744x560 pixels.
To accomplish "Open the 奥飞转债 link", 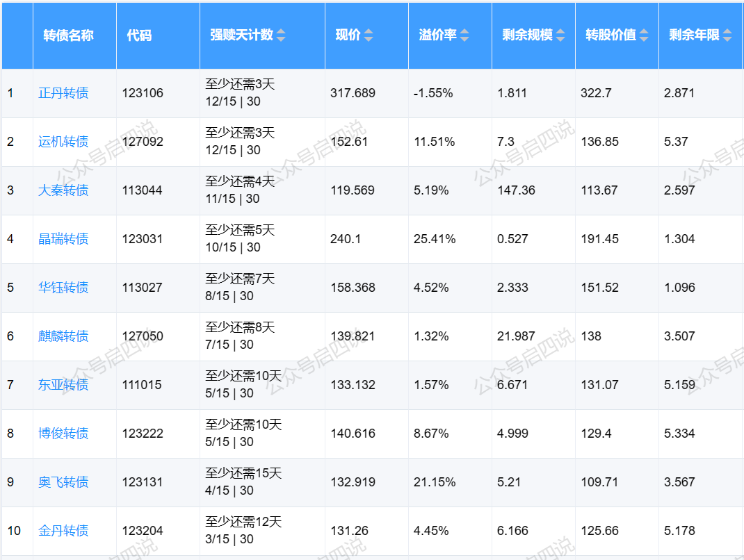I will [x=63, y=482].
